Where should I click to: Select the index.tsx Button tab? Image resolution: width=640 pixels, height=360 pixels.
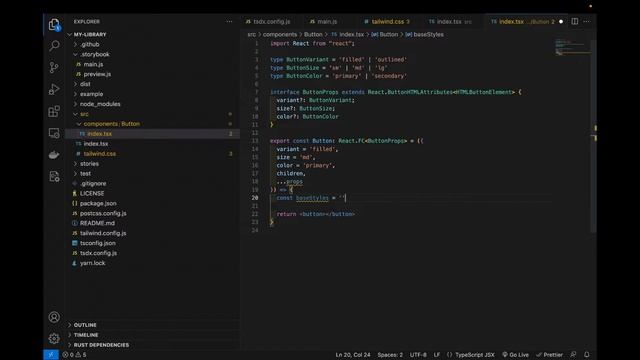(x=526, y=22)
